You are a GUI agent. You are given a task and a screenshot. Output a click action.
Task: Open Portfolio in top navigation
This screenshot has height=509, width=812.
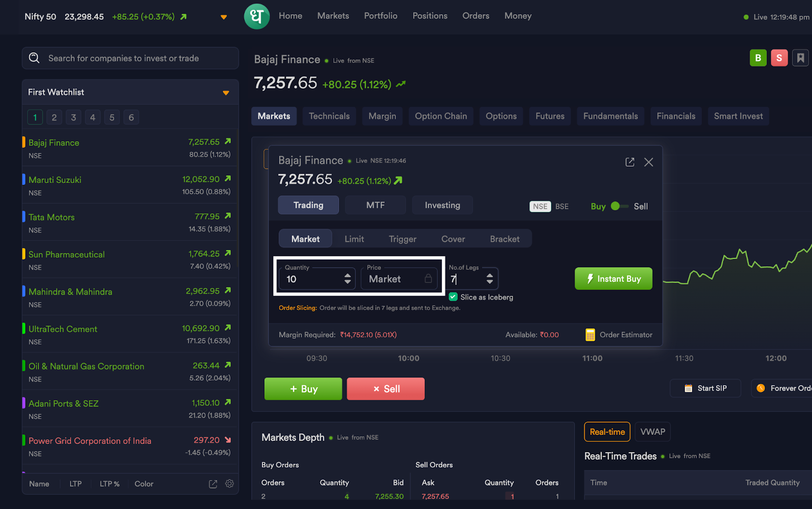pos(381,16)
